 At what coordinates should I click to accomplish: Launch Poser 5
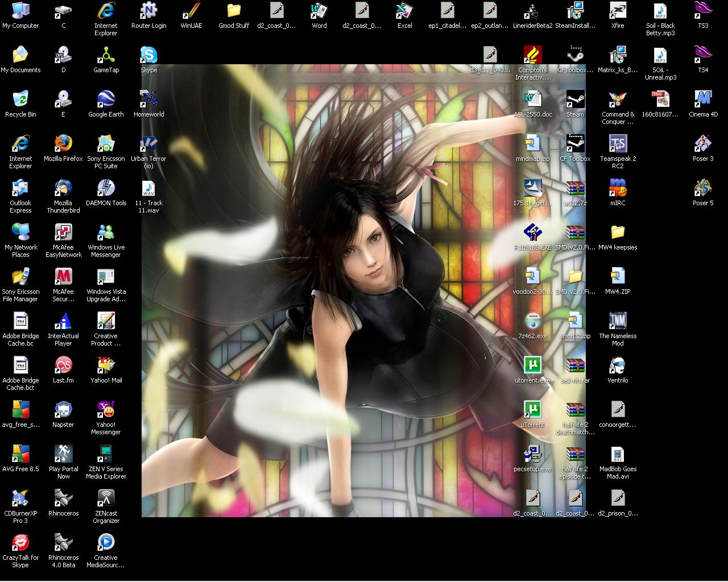coord(703,188)
